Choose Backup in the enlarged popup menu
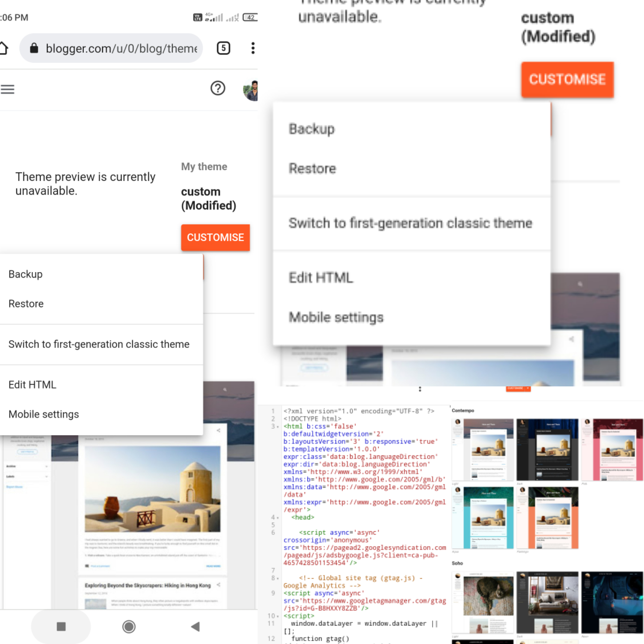This screenshot has width=644, height=644. coord(412,129)
